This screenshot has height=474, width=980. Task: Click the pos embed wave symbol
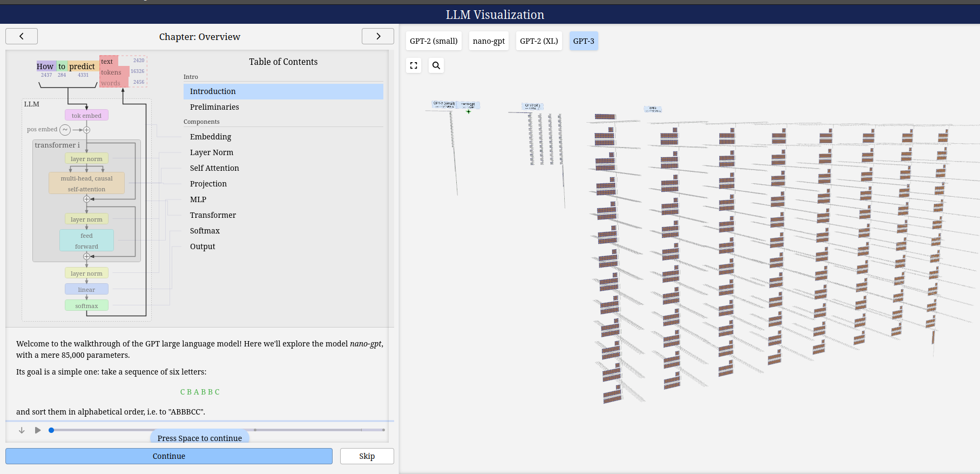[x=65, y=130]
